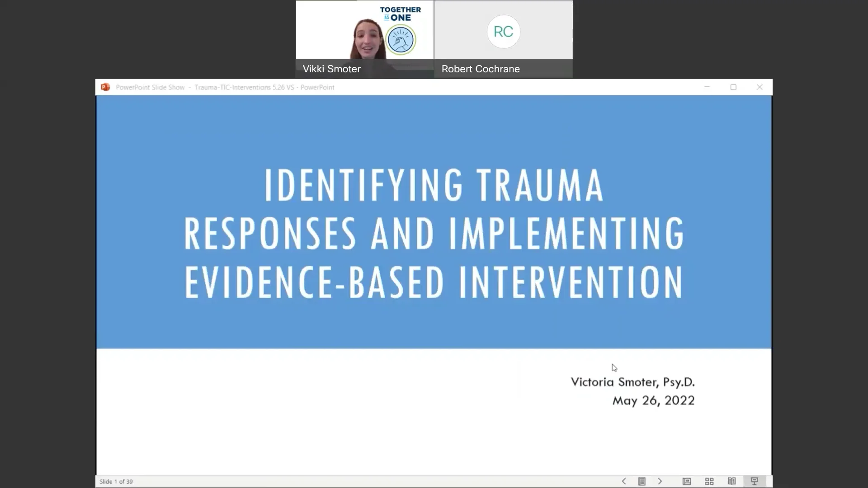Open Slide Sorter view from the status bar
Viewport: 868px width, 488px height.
(x=709, y=481)
